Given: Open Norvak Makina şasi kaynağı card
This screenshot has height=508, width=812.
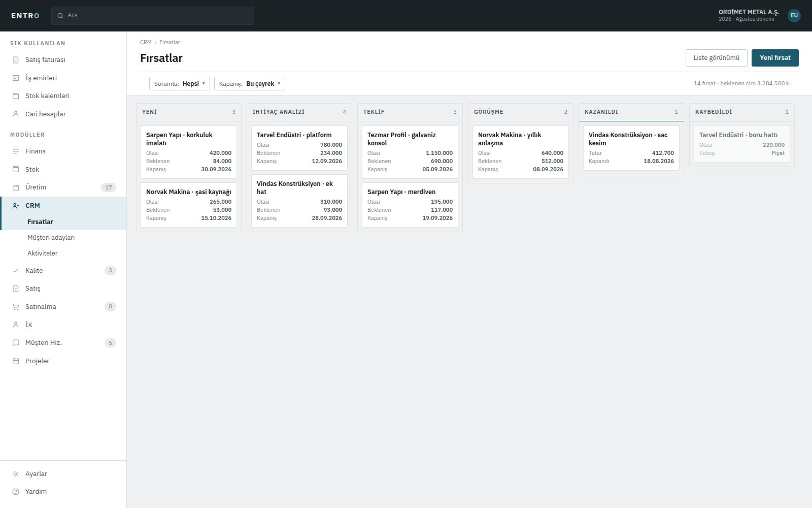Looking at the screenshot, I should point(189,205).
